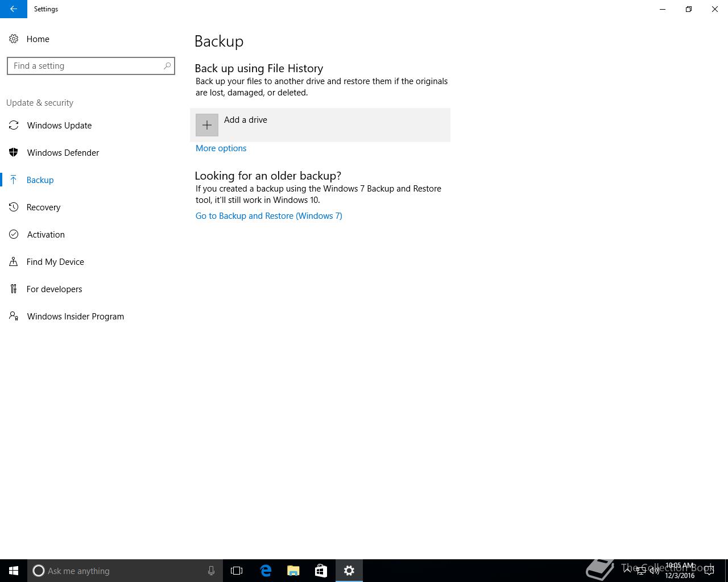
Task: Click the taskbar clock showing 10:05 AM
Action: 680,571
